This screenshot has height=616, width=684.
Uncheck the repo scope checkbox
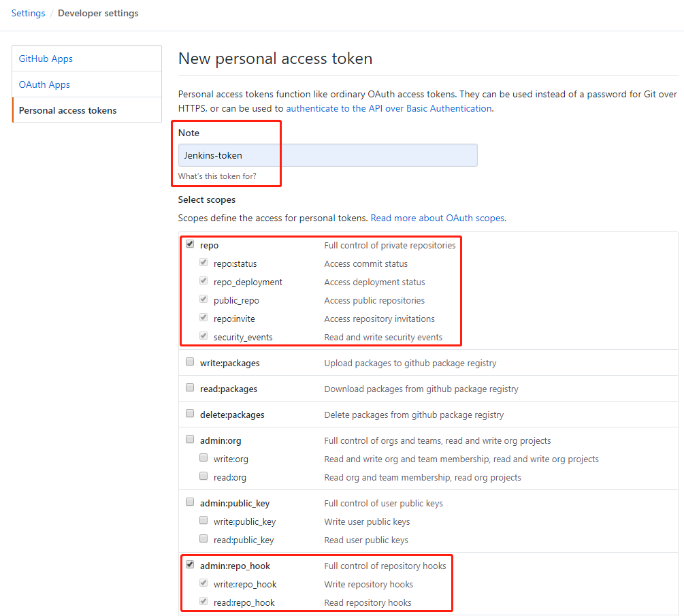click(x=189, y=243)
